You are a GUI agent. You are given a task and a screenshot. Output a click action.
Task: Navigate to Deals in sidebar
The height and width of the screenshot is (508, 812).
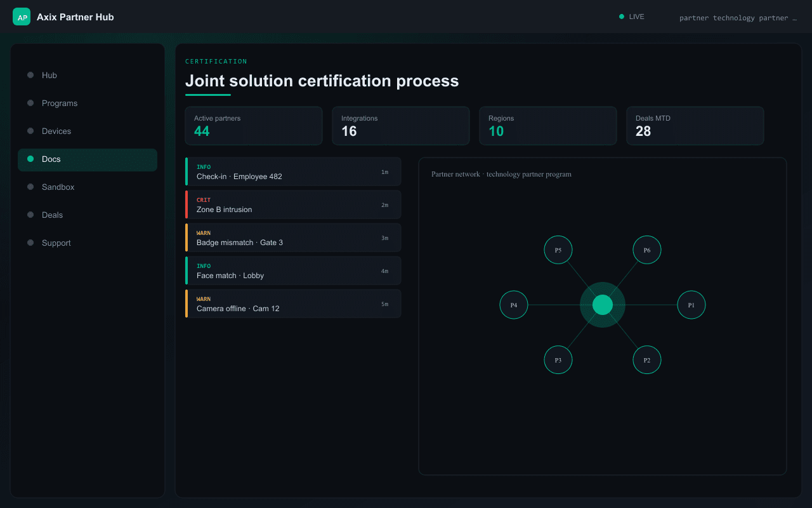88,215
